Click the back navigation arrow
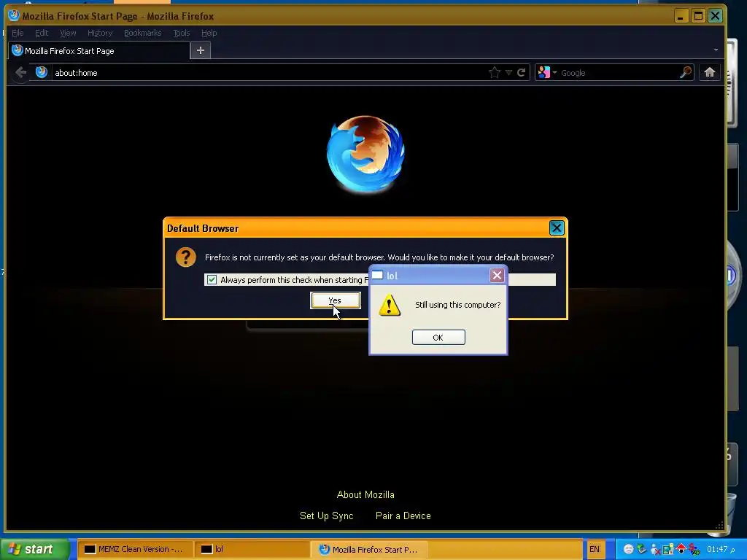Viewport: 747px width, 560px height. click(20, 72)
